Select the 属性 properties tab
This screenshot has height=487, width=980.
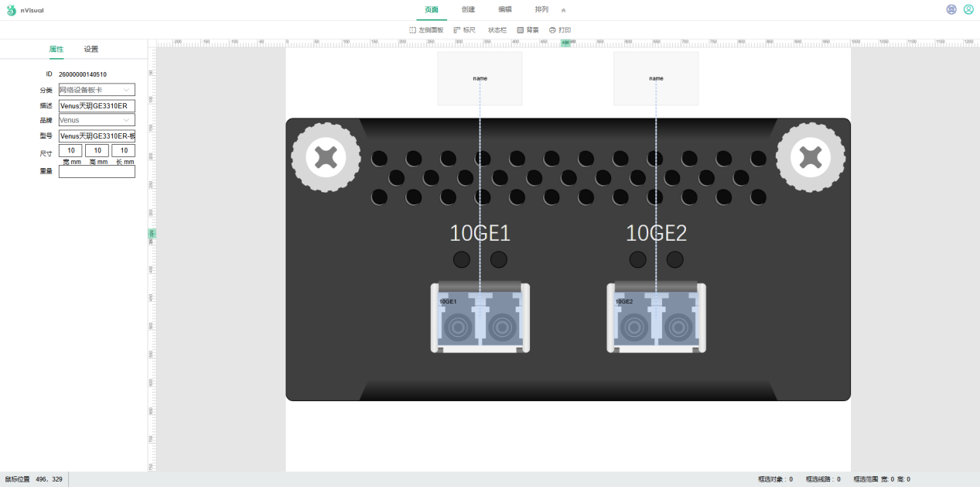click(56, 49)
